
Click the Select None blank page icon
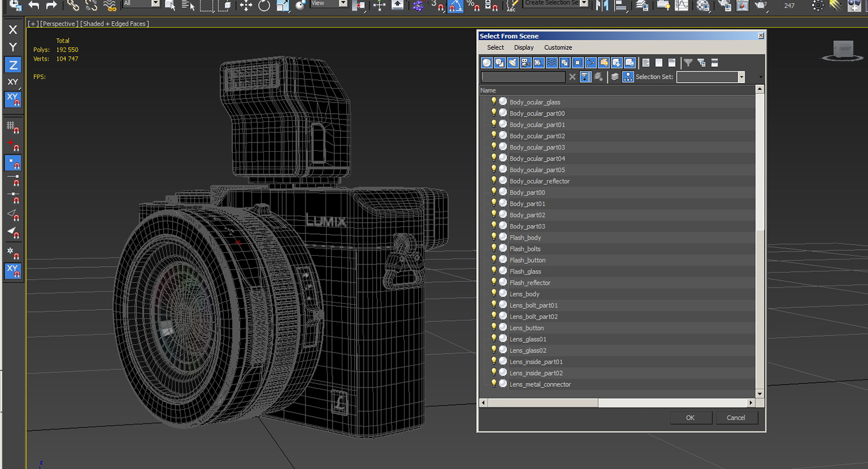coord(659,63)
